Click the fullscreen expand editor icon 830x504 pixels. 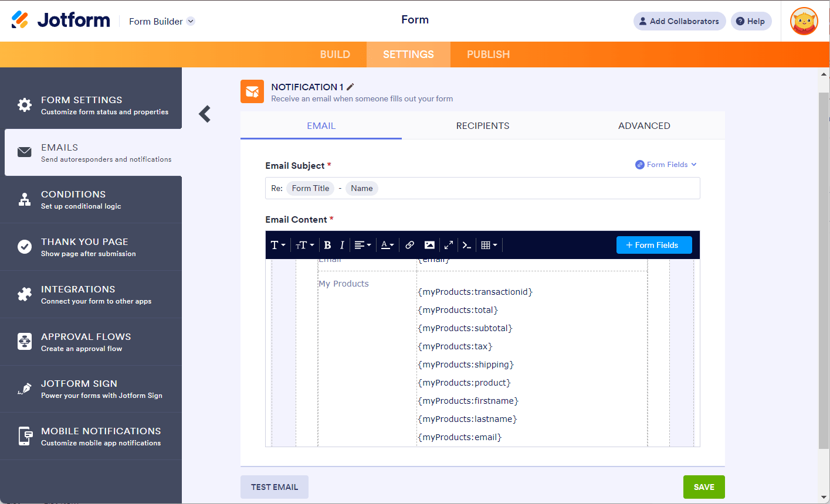448,245
